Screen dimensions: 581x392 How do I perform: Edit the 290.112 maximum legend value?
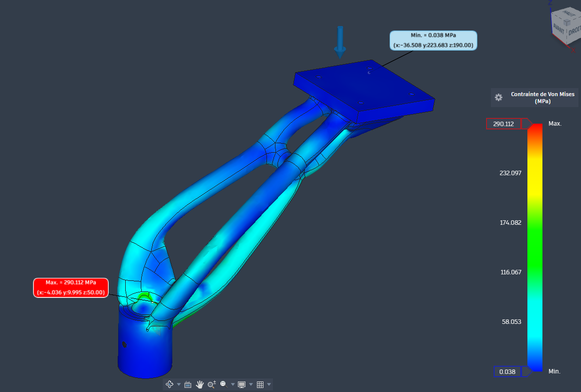coord(504,124)
